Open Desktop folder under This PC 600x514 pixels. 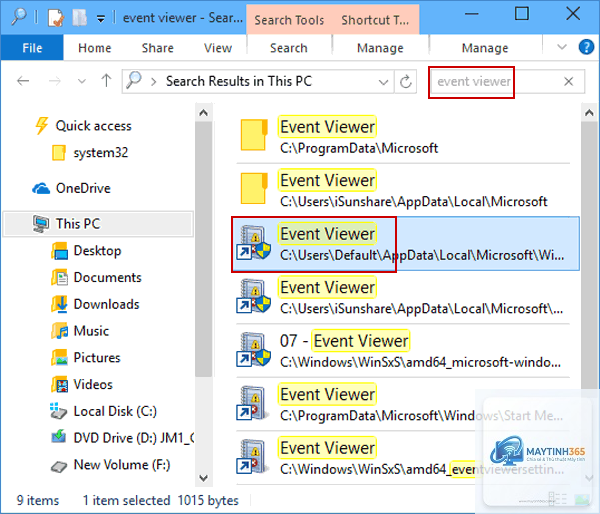coord(97,251)
